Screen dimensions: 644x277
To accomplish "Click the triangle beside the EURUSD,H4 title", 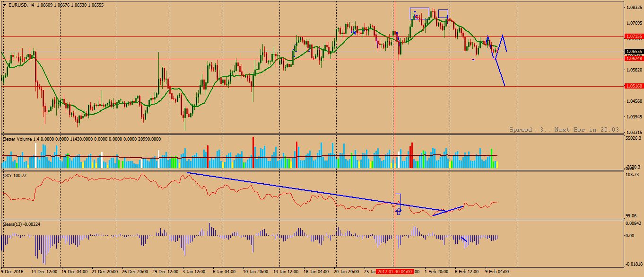I will [4, 5].
